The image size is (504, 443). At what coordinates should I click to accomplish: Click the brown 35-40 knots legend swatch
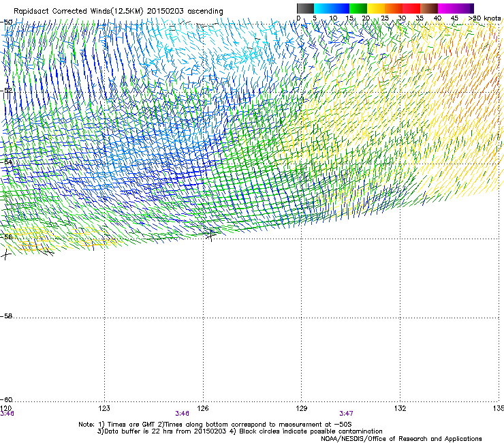(429, 8)
